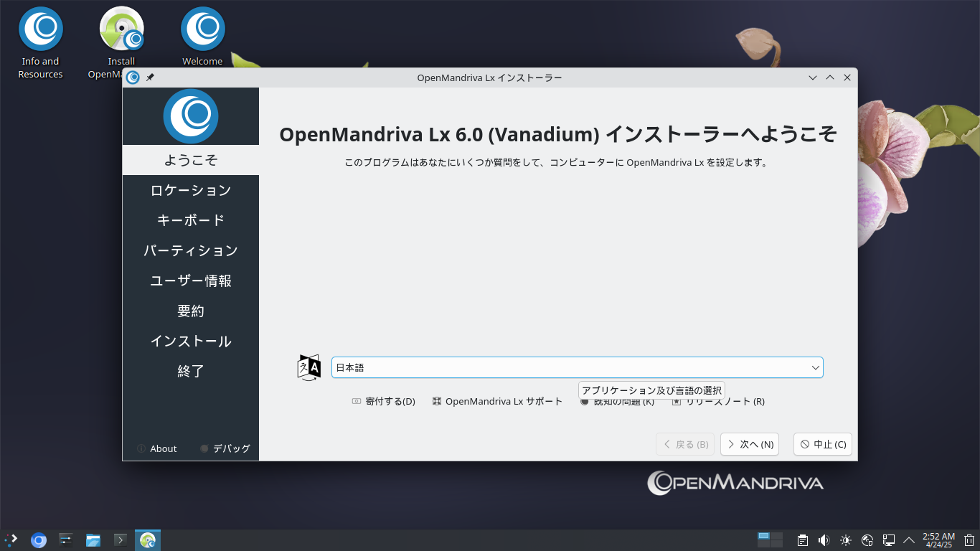Image resolution: width=980 pixels, height=551 pixels.
Task: Select the installer task in the taskbar
Action: [x=148, y=540]
